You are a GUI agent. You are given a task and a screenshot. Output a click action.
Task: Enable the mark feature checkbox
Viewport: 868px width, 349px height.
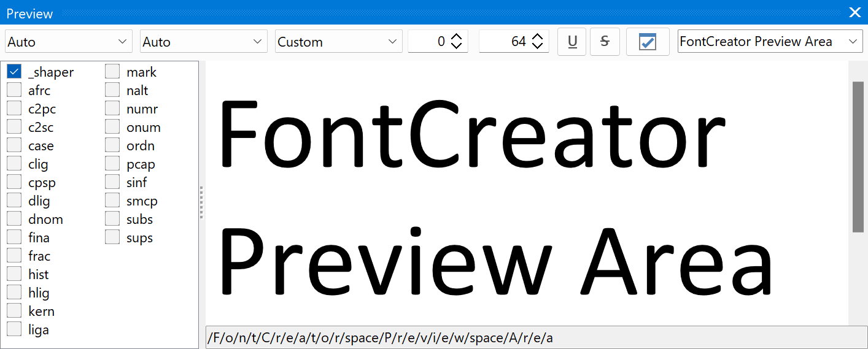(x=112, y=72)
